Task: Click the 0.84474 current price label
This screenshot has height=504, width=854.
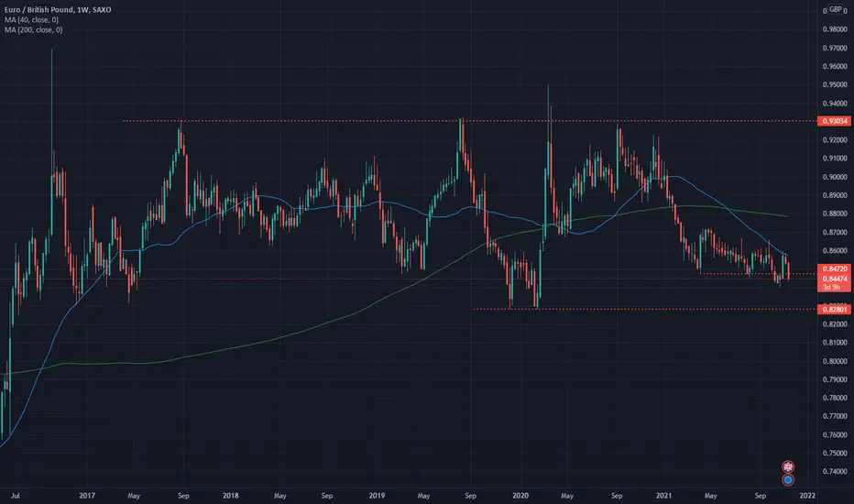Action: [834, 279]
